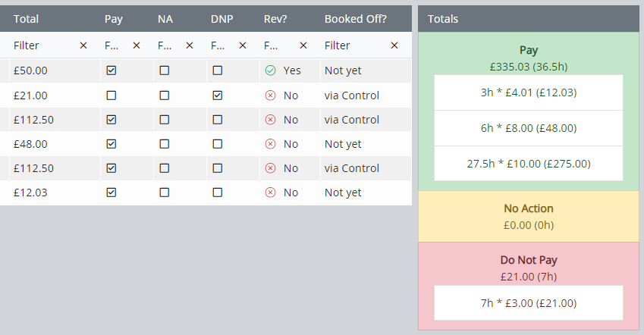Clear the Rev? column filter
The image size is (644, 335).
click(303, 45)
